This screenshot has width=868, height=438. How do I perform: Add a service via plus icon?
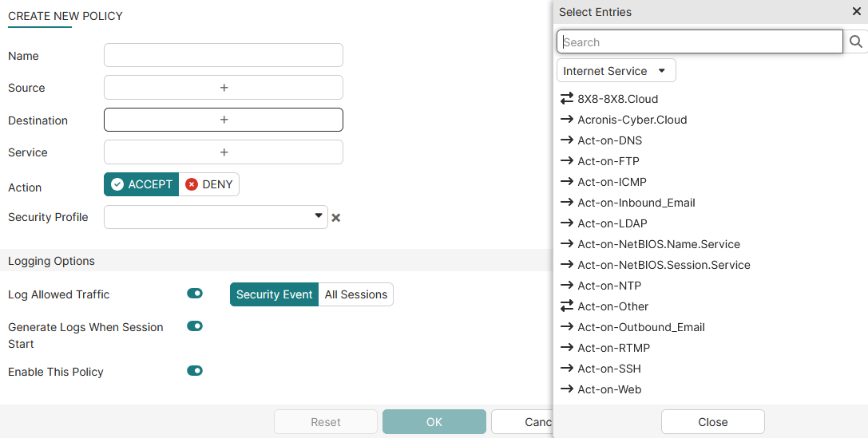[224, 152]
